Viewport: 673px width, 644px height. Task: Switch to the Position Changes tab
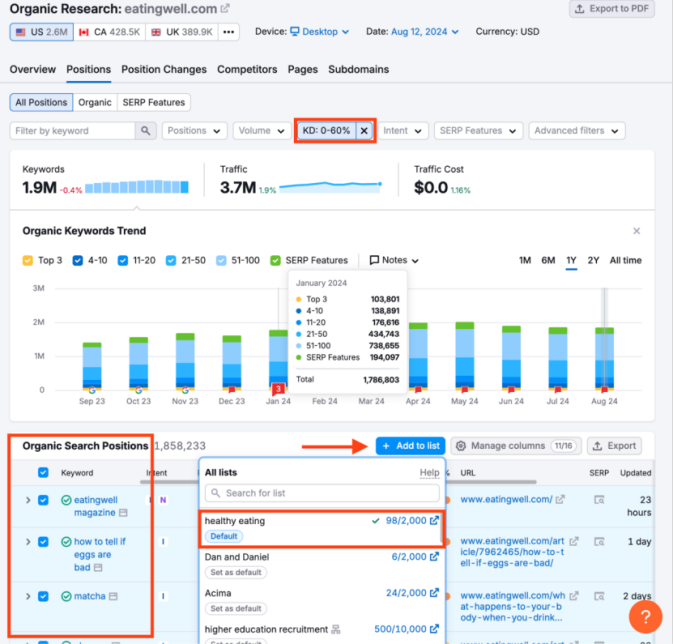(164, 70)
